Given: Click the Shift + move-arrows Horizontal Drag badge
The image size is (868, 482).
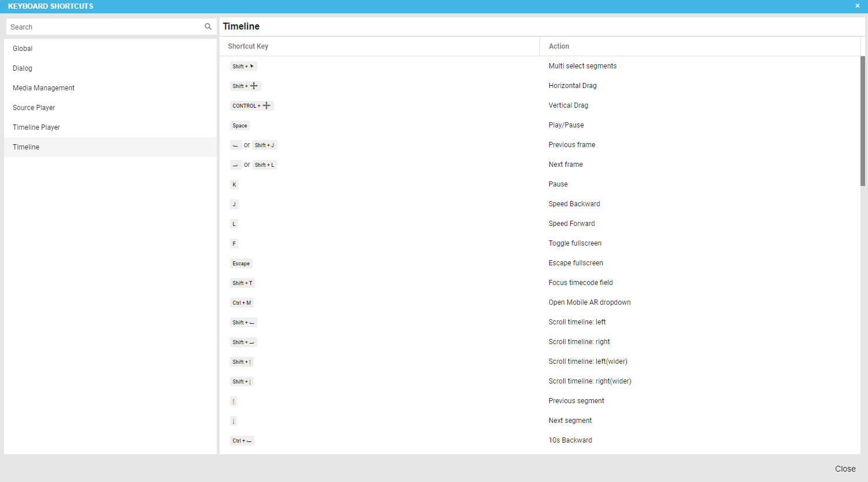Looking at the screenshot, I should (246, 86).
